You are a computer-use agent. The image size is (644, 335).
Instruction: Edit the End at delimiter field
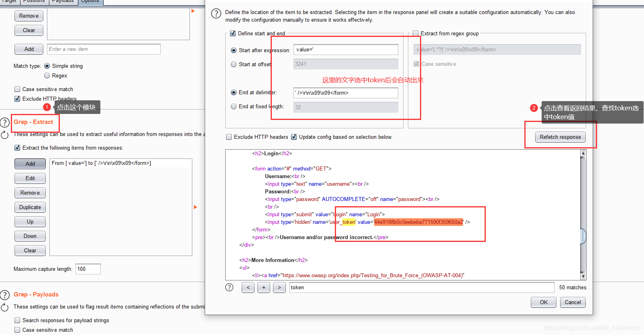click(346, 93)
